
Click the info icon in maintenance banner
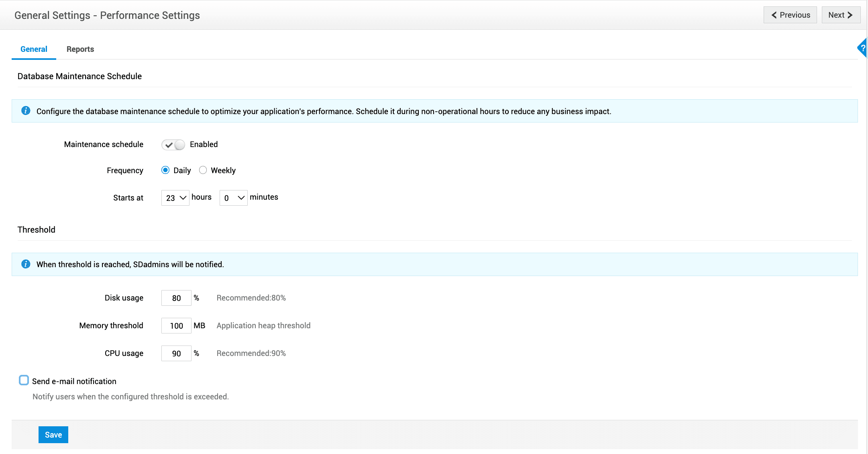coord(26,110)
